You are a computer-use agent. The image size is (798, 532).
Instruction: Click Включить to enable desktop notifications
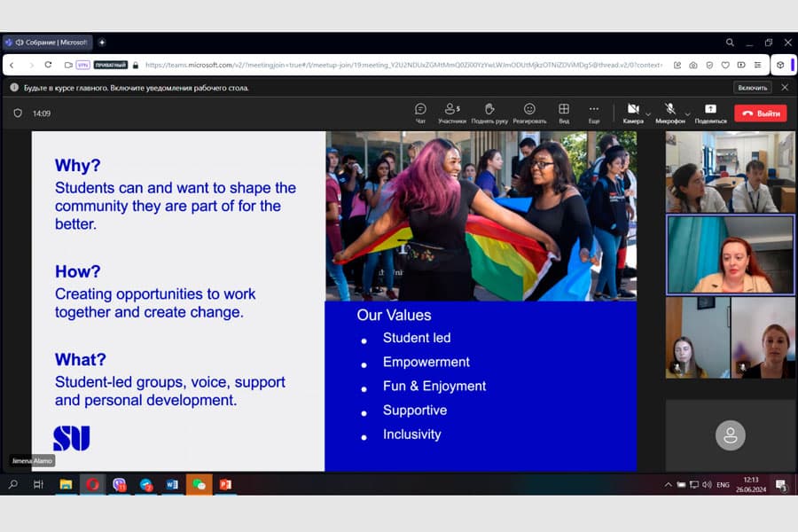[752, 88]
